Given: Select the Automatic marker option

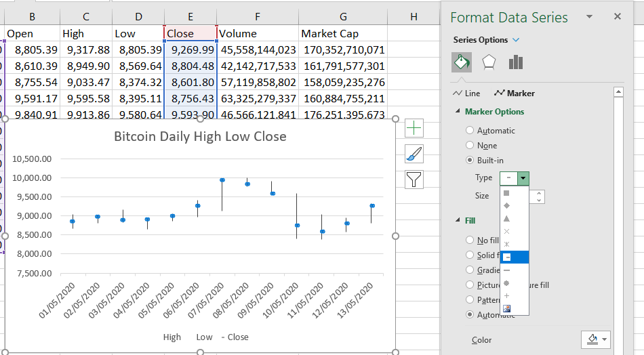Looking at the screenshot, I should pyautogui.click(x=470, y=131).
